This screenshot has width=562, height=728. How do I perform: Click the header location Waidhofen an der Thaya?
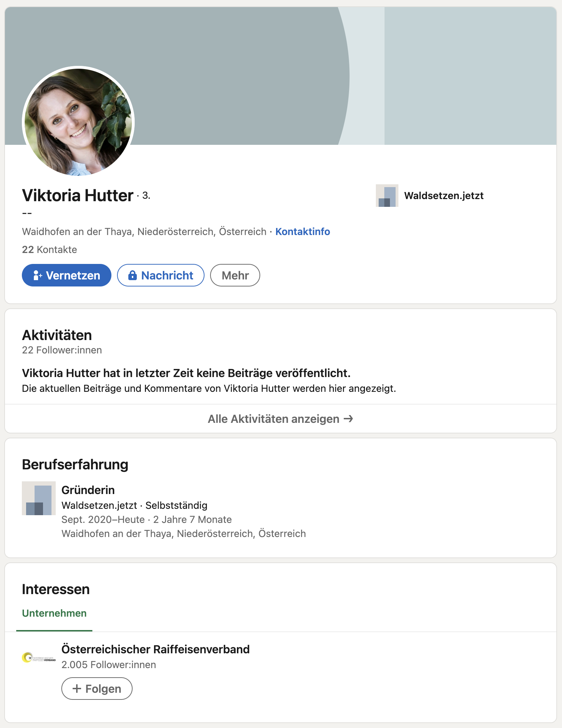(x=144, y=232)
